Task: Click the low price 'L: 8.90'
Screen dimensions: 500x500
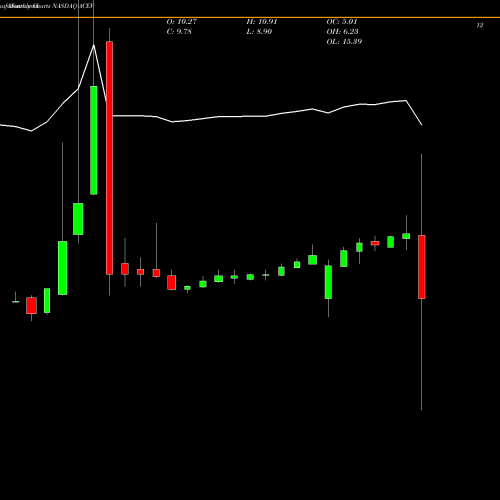Action: pos(259,32)
